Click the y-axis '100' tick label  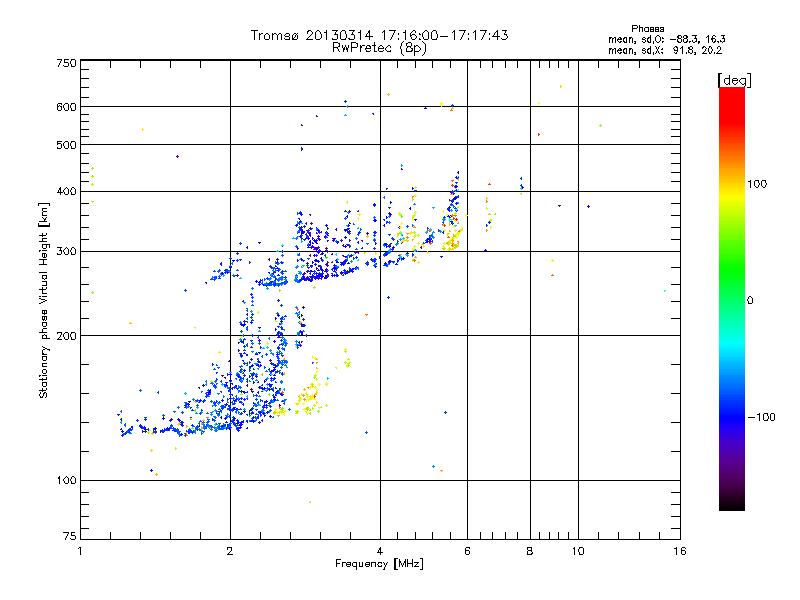point(66,481)
